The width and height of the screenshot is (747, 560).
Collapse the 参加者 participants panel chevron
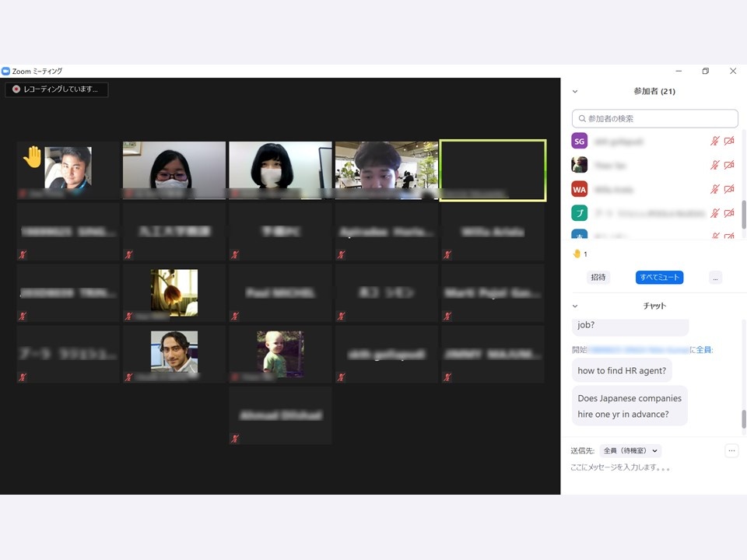(x=575, y=92)
